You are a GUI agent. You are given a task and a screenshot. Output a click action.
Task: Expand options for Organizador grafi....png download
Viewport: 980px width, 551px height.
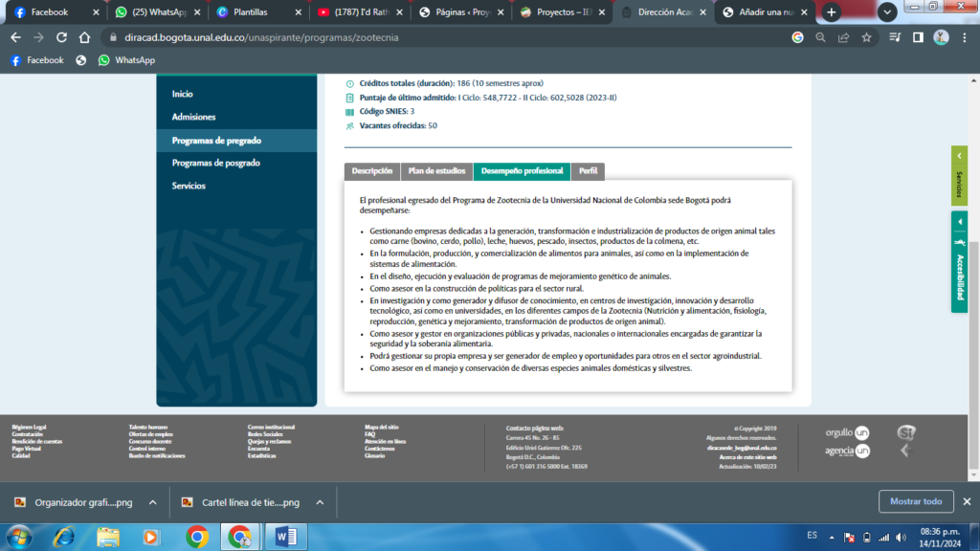[x=152, y=501]
